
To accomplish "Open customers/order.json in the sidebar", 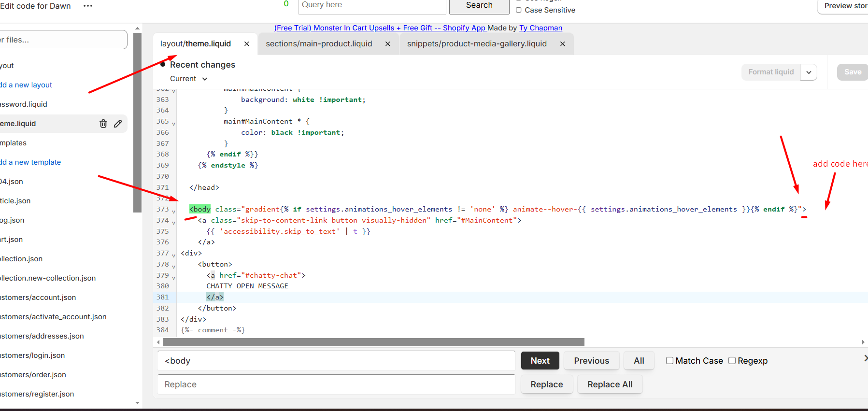I will pyautogui.click(x=33, y=375).
